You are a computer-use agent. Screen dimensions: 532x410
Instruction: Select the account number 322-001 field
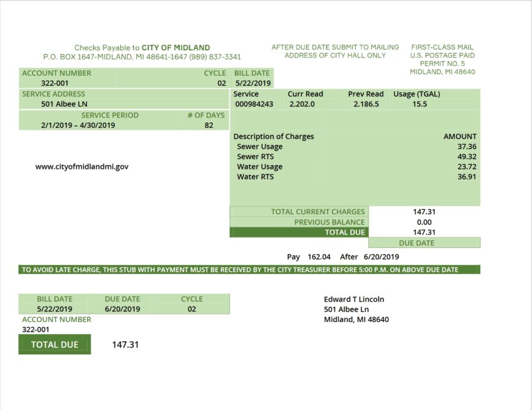35,329
